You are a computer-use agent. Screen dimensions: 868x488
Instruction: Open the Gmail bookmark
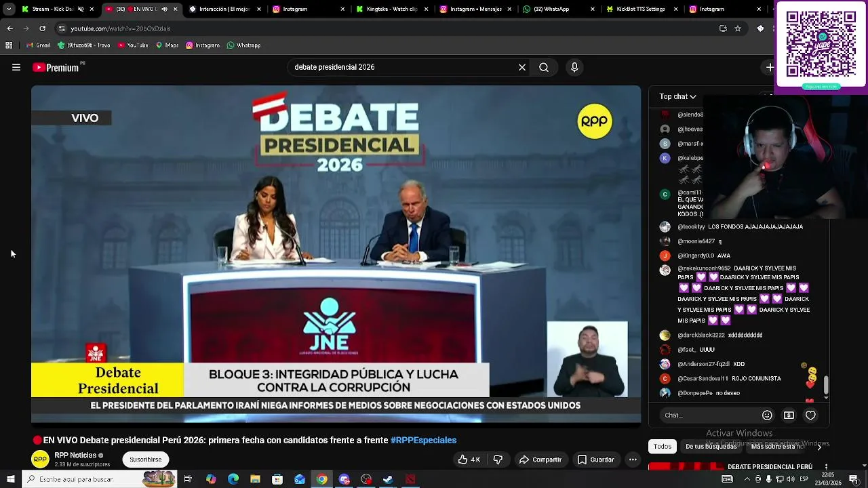[37, 45]
